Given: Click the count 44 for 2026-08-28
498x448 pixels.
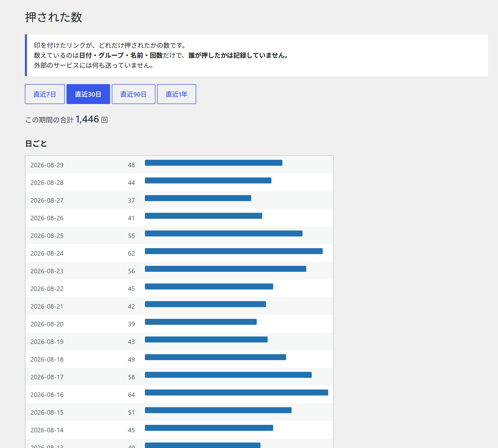Looking at the screenshot, I should pyautogui.click(x=131, y=183).
